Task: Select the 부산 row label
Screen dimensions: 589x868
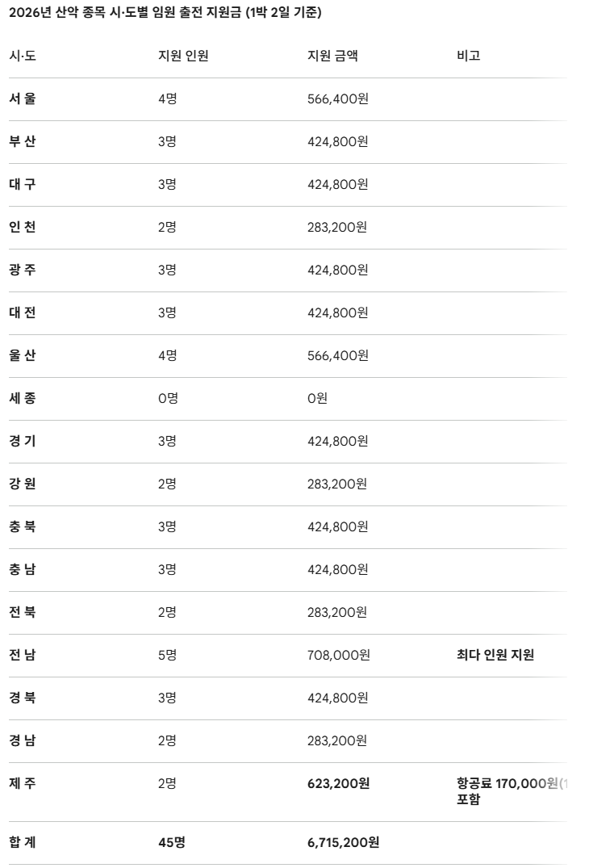Action: [23, 141]
